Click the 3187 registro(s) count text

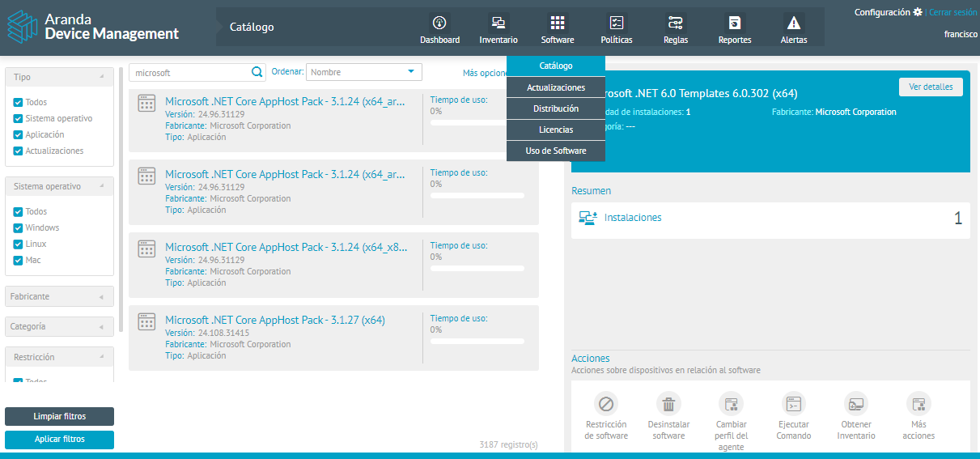tap(508, 444)
